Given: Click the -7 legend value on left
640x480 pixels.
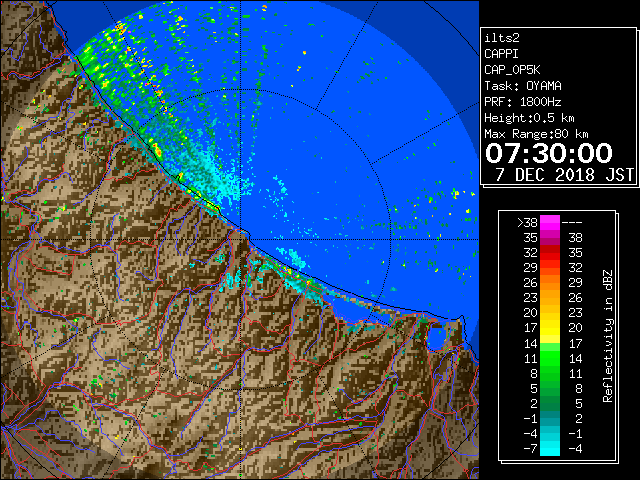Looking at the screenshot, I should pyautogui.click(x=530, y=449).
